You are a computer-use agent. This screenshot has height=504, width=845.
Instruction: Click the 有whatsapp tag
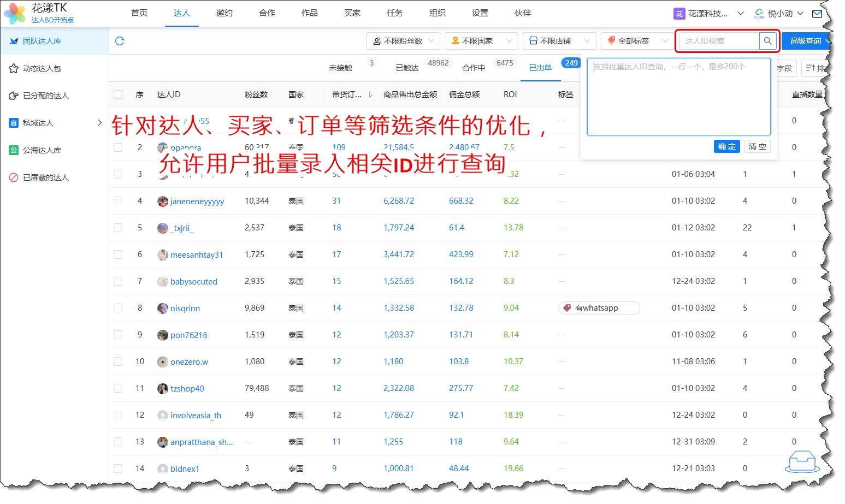pos(598,308)
